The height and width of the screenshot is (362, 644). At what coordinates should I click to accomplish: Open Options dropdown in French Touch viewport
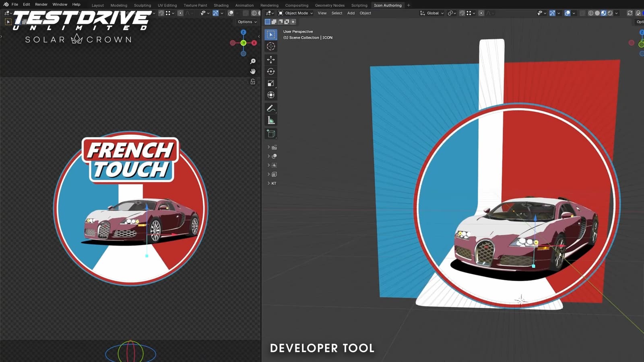(247, 22)
